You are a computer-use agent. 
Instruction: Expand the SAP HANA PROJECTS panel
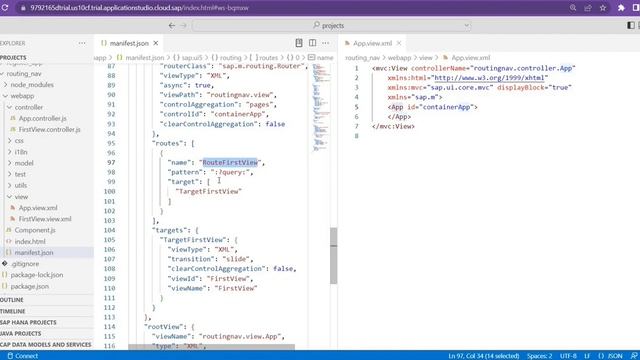(28, 322)
